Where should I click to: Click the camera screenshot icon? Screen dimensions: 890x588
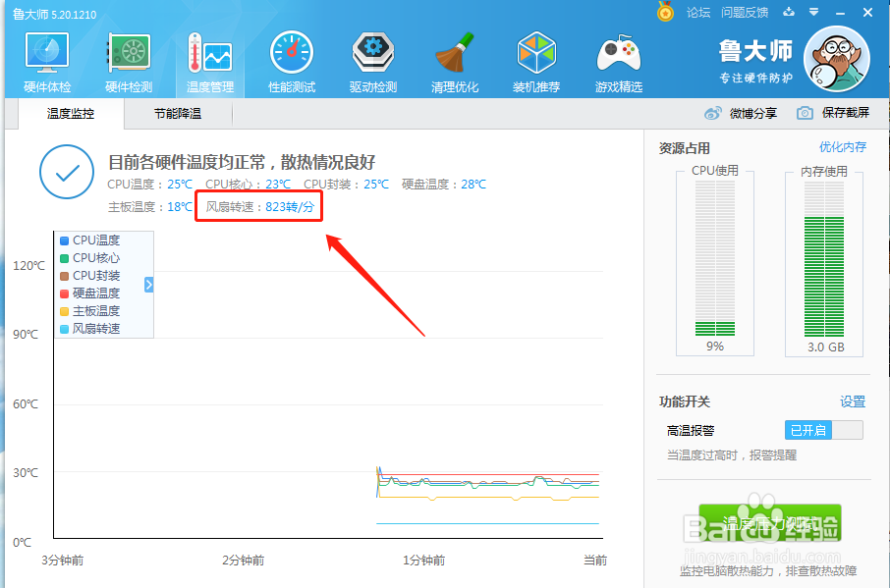805,114
